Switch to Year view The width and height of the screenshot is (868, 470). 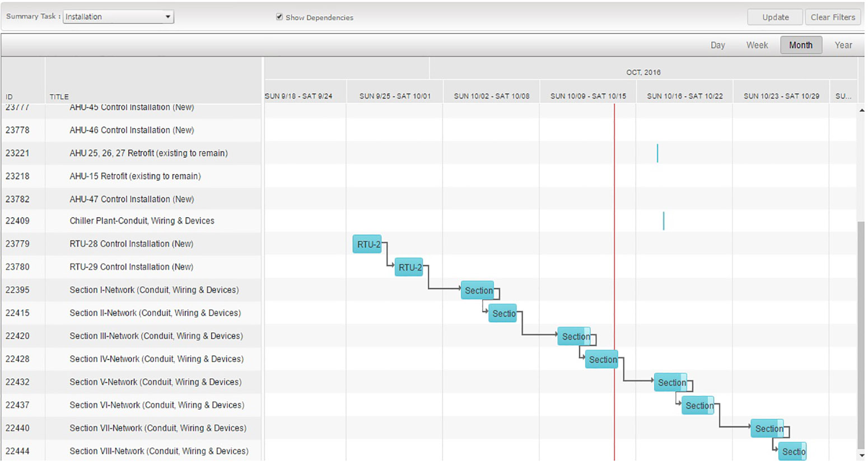tap(843, 45)
